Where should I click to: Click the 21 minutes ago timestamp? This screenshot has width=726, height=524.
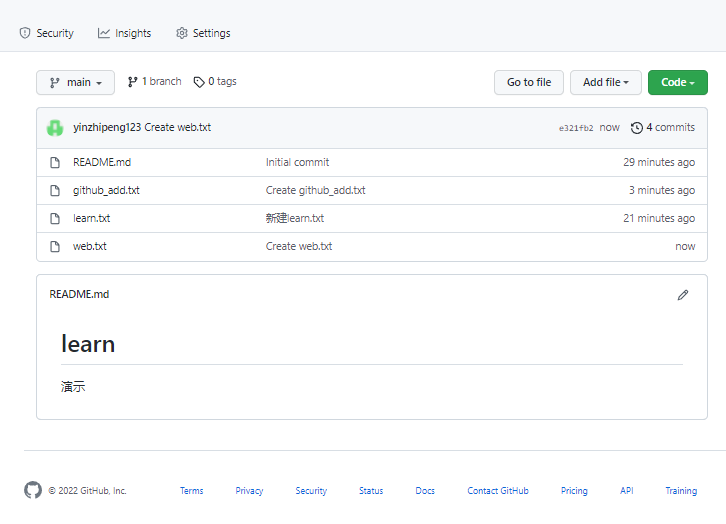tap(659, 218)
